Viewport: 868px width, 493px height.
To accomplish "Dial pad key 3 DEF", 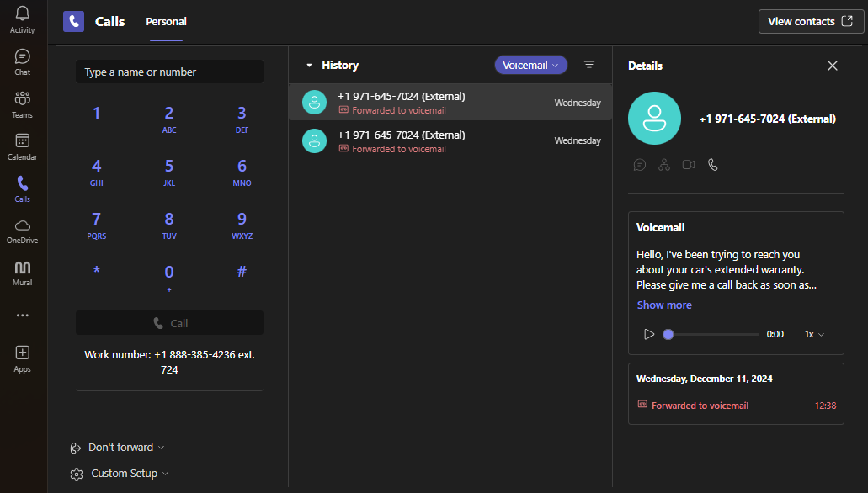I will pos(242,119).
